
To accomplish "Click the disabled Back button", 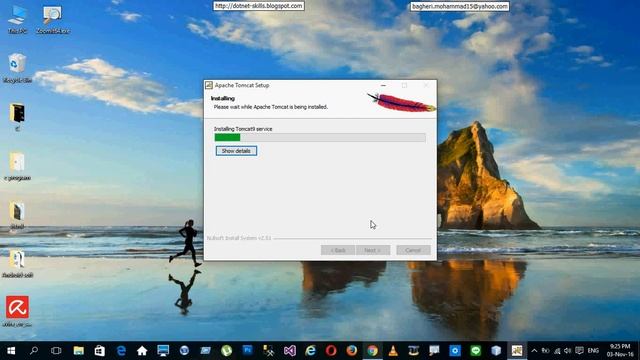I will pyautogui.click(x=338, y=250).
